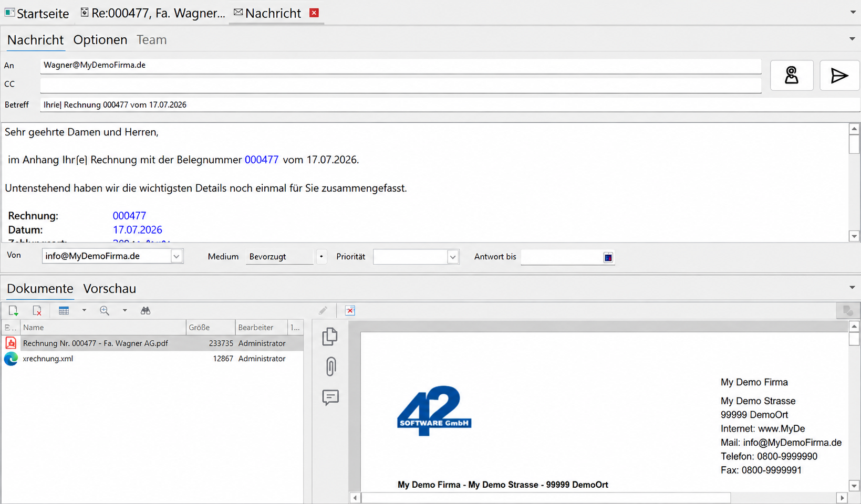Sort documents by the Größe column header
Screen dimensions: 861x504
pos(211,327)
